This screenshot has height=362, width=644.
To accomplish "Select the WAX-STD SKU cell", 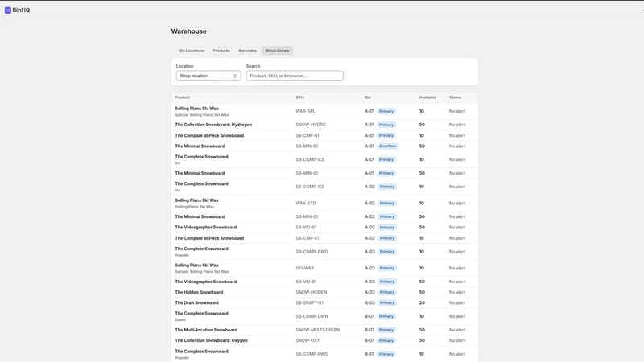I will tap(306, 204).
